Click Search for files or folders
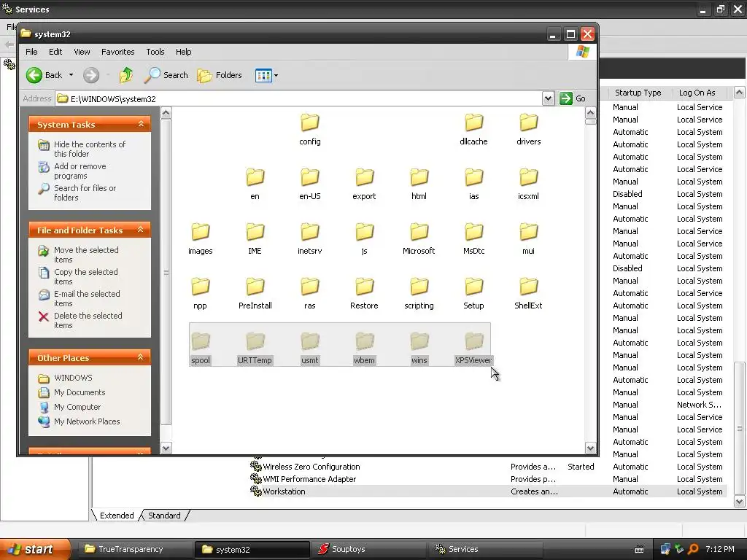747x560 pixels. coord(85,192)
